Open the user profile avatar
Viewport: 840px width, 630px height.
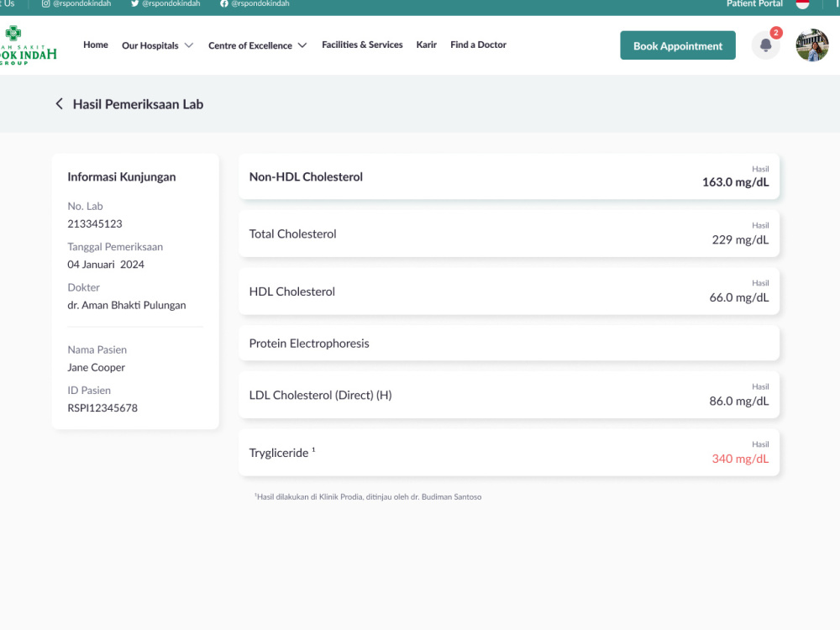pyautogui.click(x=812, y=45)
